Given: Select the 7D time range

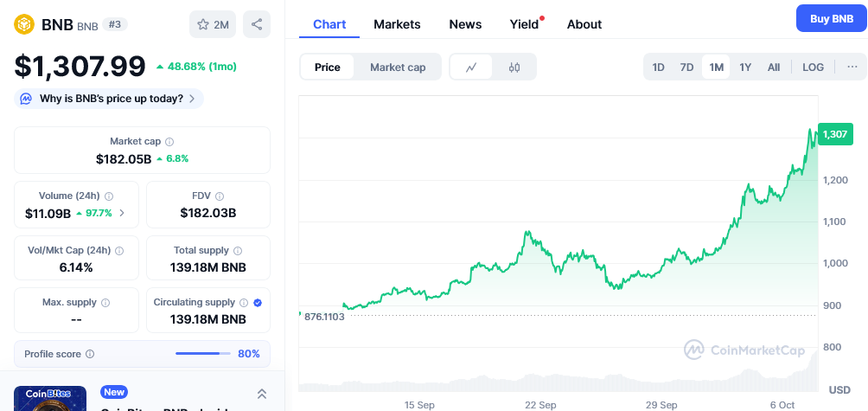Looking at the screenshot, I should 686,67.
